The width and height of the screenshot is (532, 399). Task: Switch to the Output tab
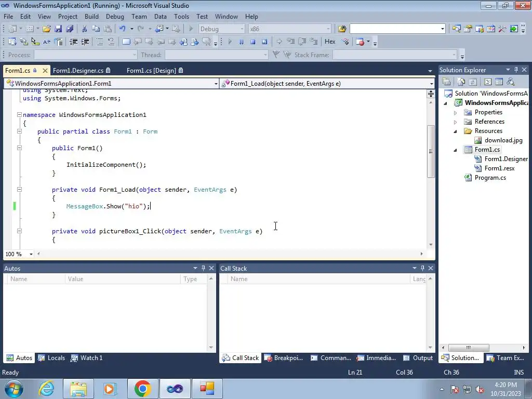[x=418, y=358]
